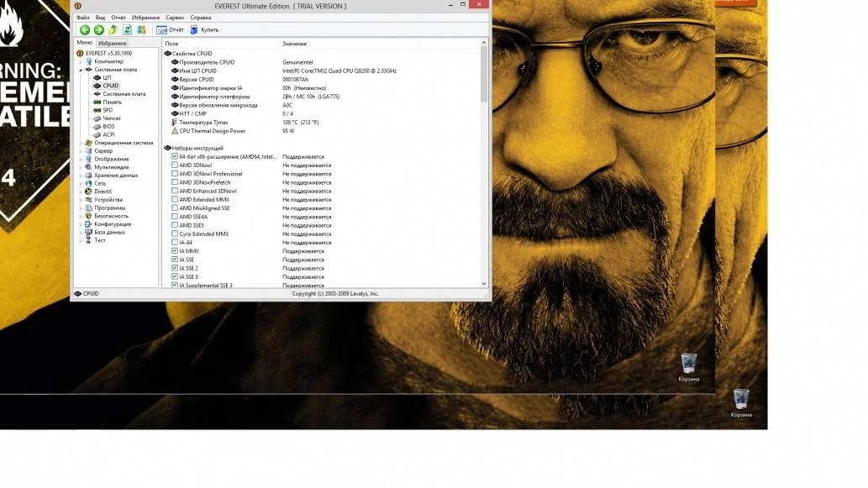Expand the Компьютер tree node
Viewport: 868px width, 488px height.
(81, 62)
